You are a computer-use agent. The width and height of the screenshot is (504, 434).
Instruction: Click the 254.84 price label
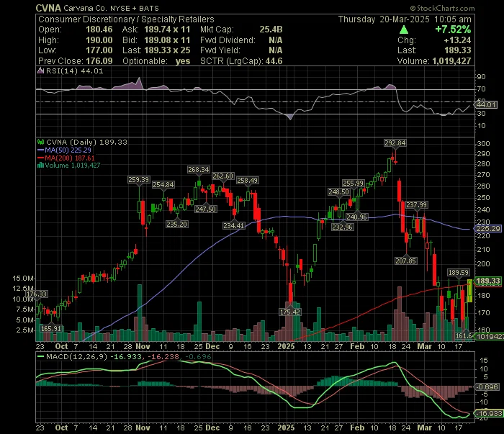(x=163, y=185)
